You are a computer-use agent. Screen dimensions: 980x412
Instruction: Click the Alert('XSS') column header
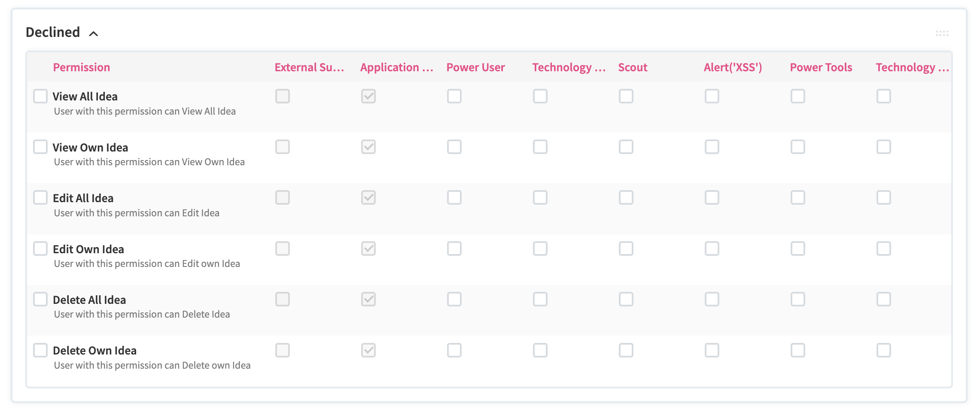[x=733, y=67]
